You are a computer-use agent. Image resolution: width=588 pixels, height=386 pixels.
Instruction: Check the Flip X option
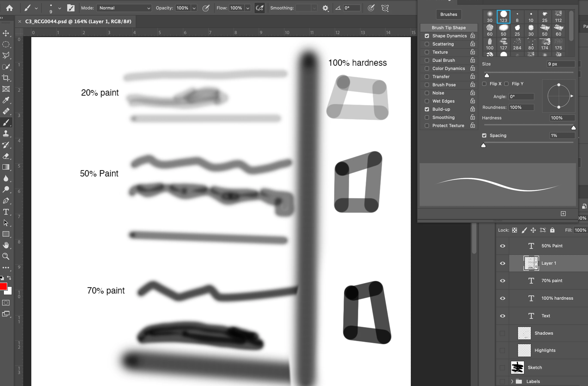click(x=484, y=84)
